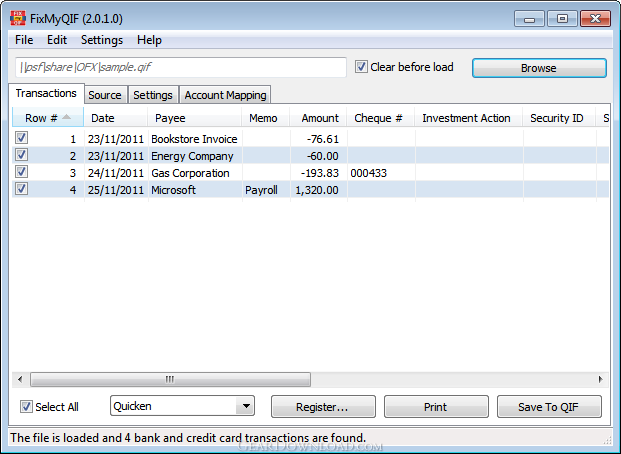Image resolution: width=621 pixels, height=454 pixels.
Task: Maximize the FixMyQIF window
Action: pyautogui.click(x=562, y=19)
